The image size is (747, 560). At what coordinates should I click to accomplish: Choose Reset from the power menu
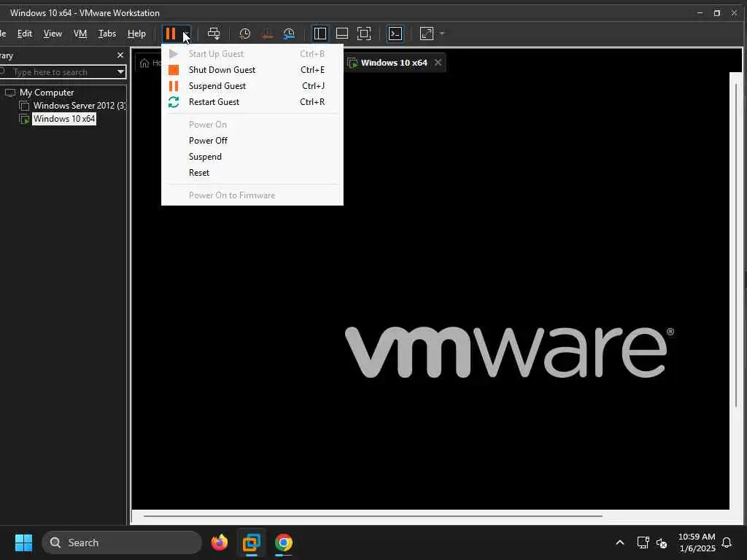point(198,173)
